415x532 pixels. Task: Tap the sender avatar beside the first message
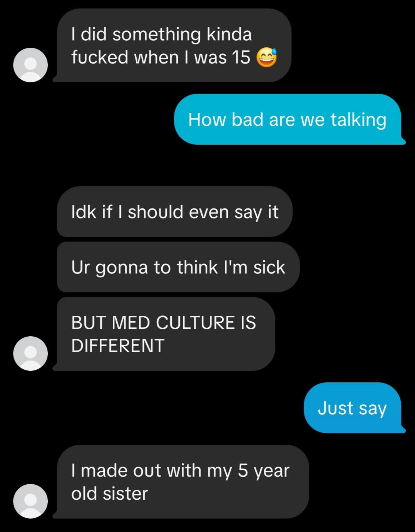[30, 65]
